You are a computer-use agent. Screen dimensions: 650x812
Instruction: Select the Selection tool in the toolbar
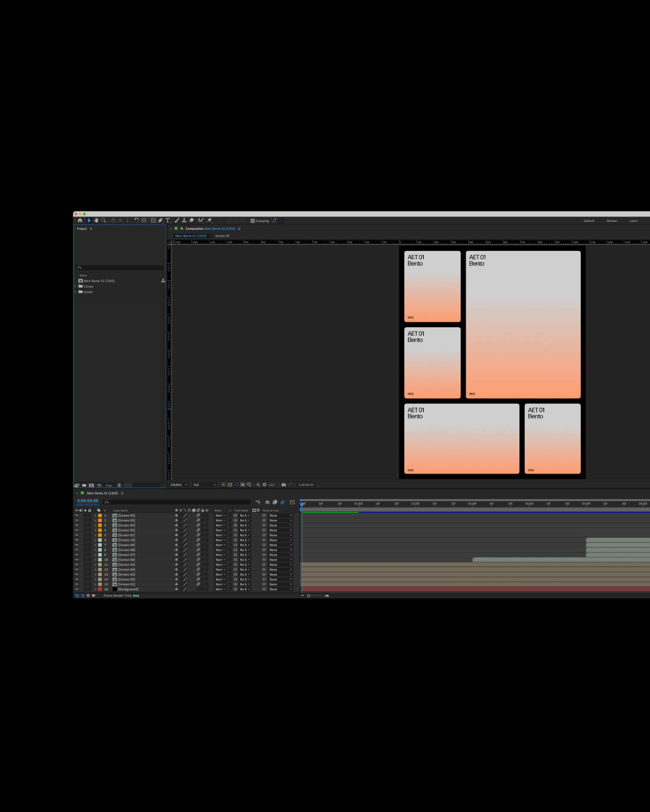pos(90,220)
